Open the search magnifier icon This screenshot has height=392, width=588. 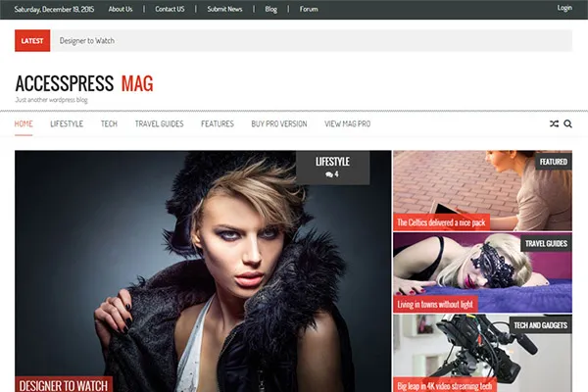(x=568, y=124)
